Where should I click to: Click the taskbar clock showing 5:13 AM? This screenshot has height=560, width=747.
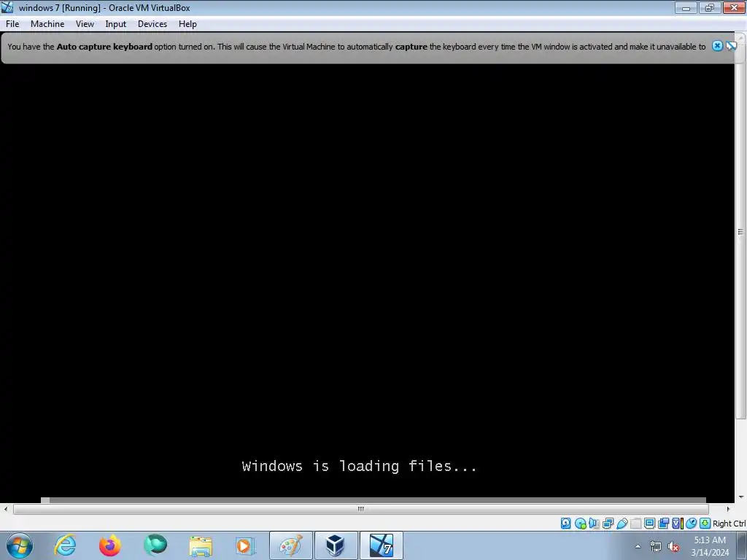pos(710,546)
